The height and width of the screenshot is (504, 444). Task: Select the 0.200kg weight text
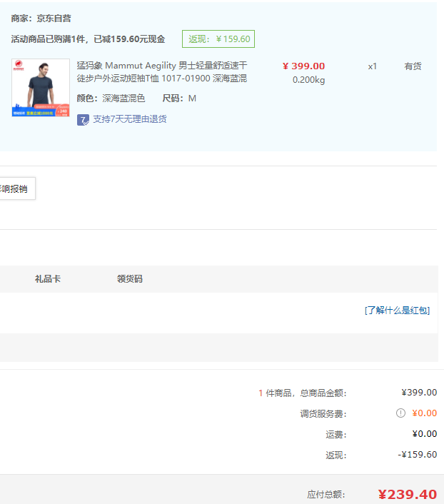[308, 80]
